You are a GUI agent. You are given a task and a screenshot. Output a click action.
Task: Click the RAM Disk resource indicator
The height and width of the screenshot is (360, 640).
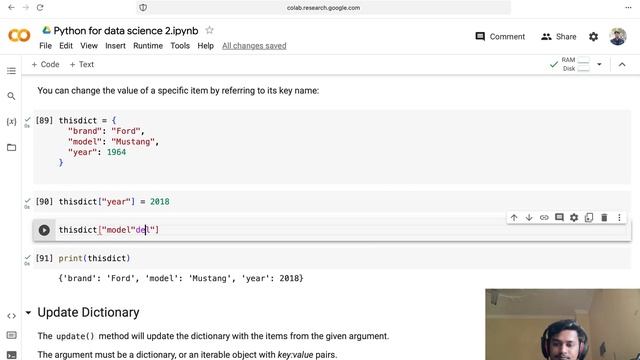[x=570, y=64]
